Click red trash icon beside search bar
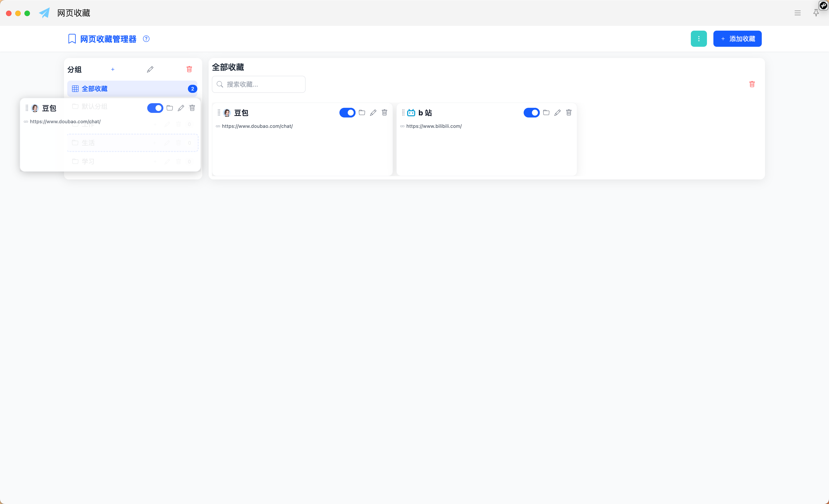 coord(752,84)
